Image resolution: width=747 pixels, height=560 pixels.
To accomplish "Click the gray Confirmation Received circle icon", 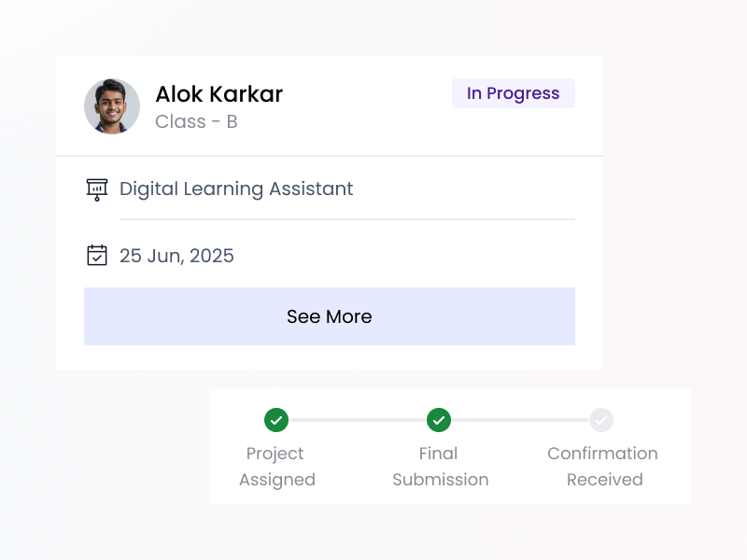I will click(x=602, y=421).
